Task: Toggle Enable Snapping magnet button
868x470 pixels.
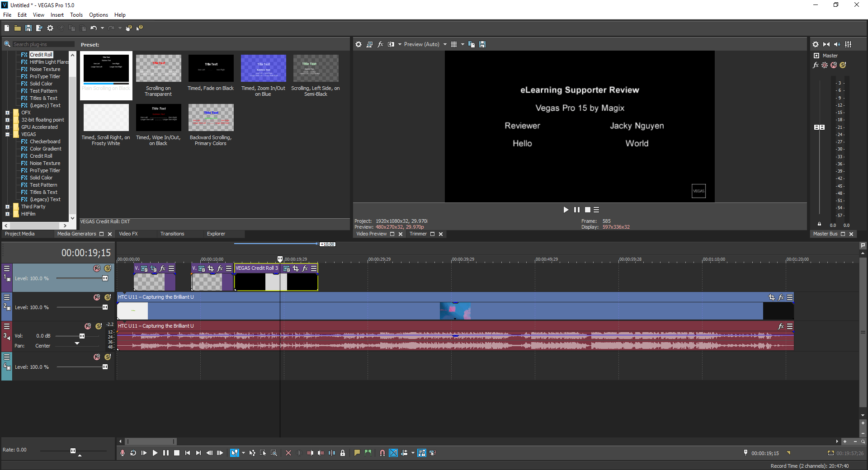Action: tap(382, 453)
